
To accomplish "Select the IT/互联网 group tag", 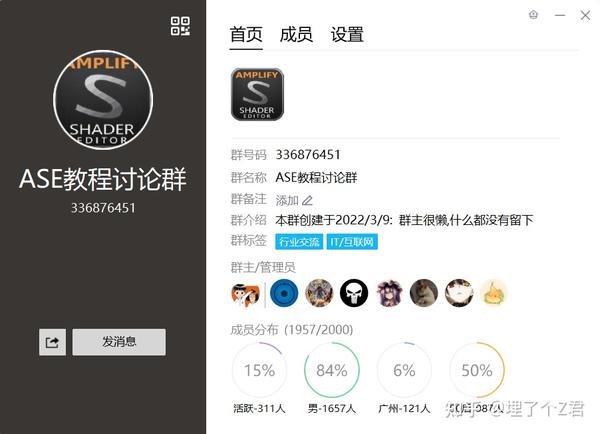I will (352, 241).
